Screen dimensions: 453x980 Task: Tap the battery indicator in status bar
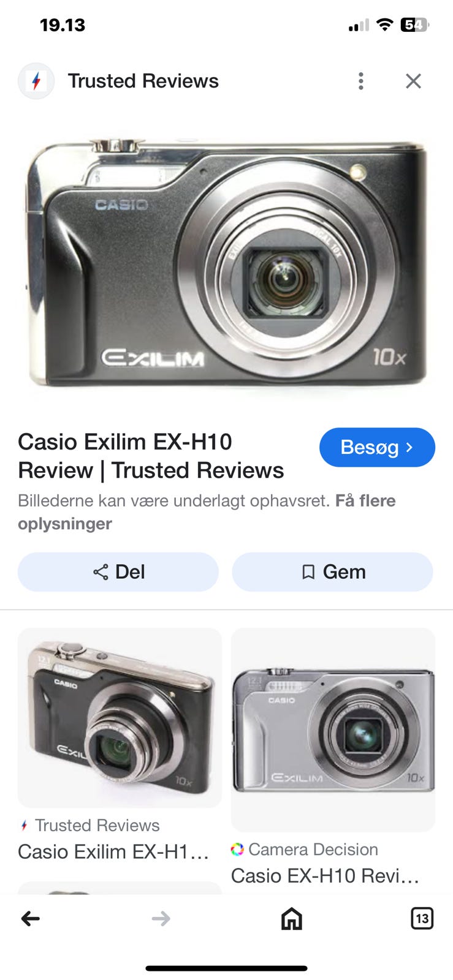415,25
